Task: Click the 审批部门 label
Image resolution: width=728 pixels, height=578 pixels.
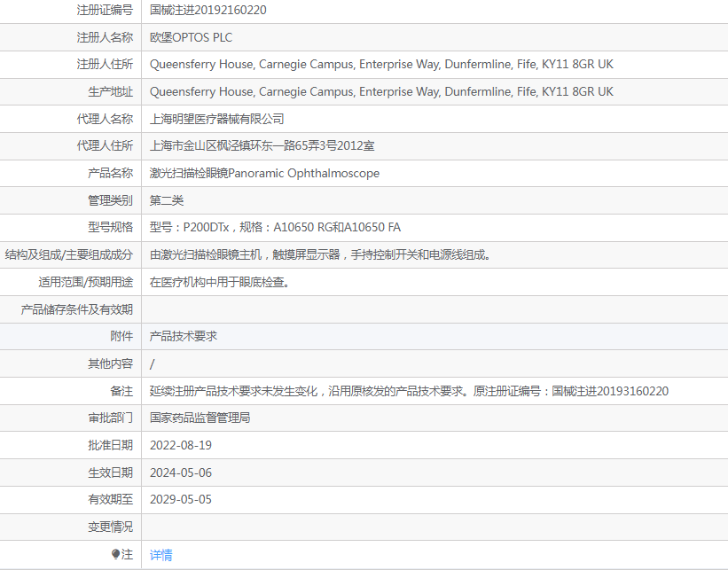Action: 111,418
